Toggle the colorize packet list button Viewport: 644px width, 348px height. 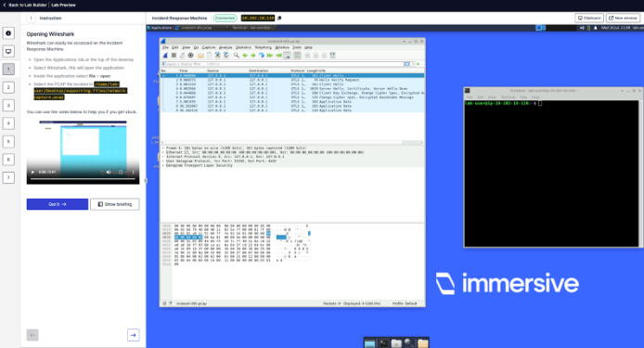[297, 55]
